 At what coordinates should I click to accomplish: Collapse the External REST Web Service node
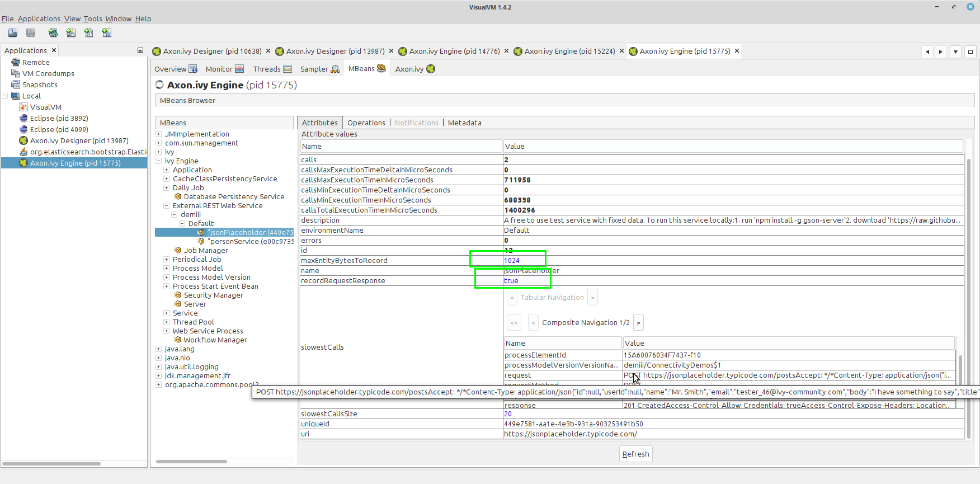point(167,205)
